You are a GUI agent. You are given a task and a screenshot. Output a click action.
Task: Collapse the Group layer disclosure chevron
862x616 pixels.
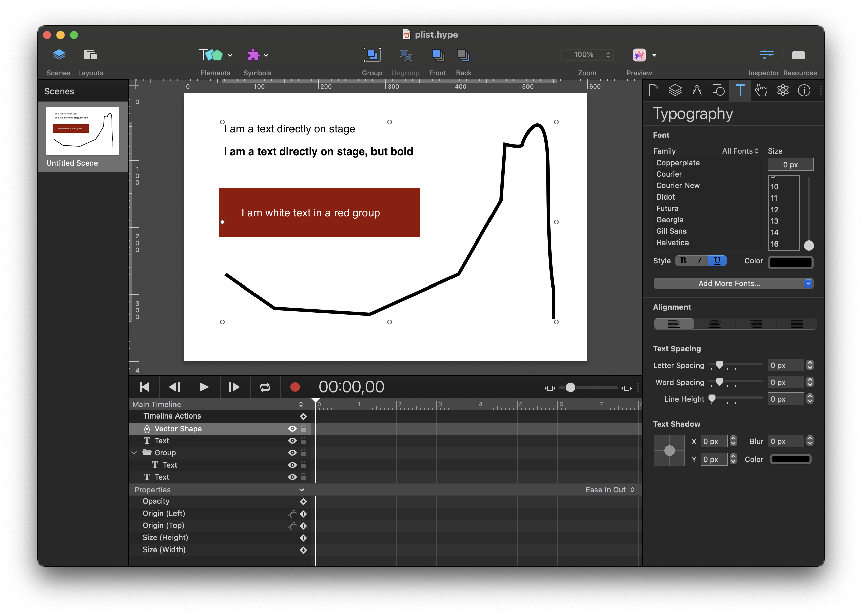[x=134, y=453]
